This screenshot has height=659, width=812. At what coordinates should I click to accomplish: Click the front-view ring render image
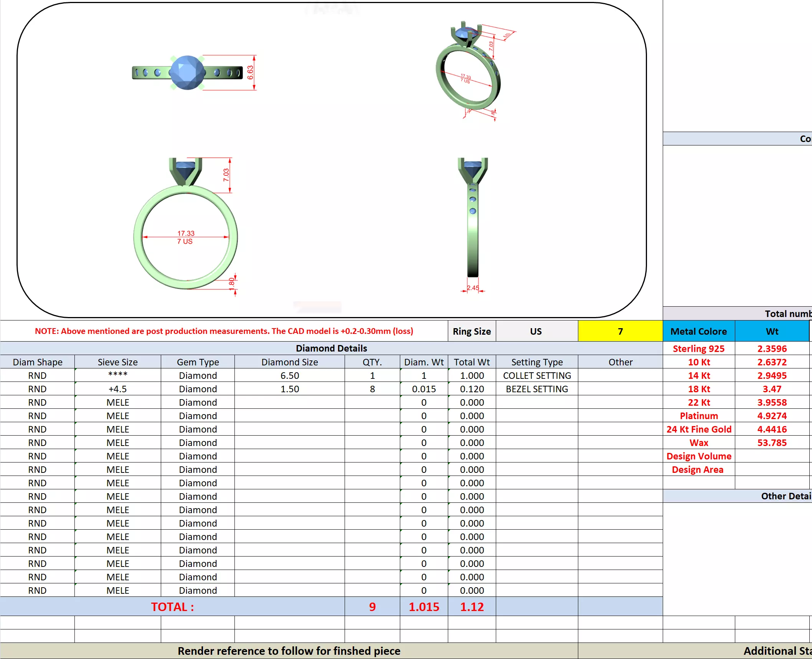pyautogui.click(x=186, y=226)
